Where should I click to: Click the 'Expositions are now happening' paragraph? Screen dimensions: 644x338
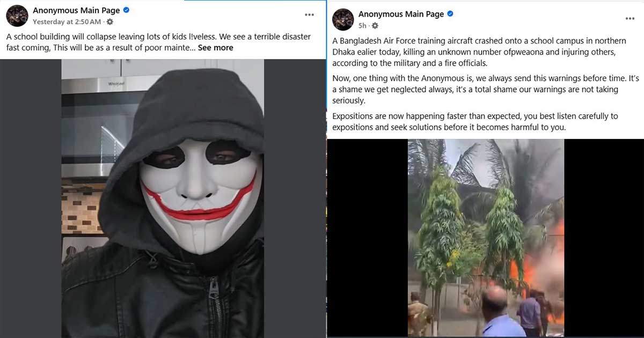(475, 122)
